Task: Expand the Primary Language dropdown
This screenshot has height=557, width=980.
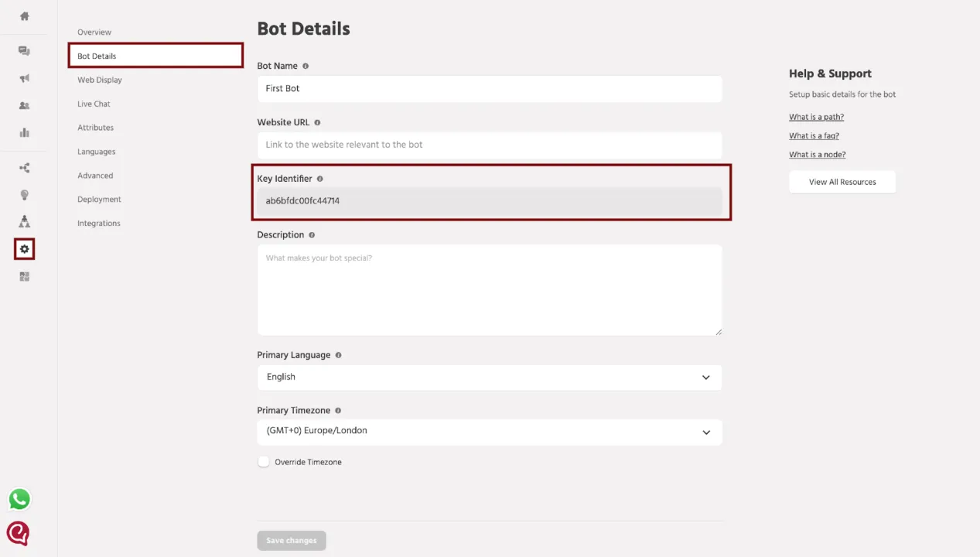Action: 490,378
